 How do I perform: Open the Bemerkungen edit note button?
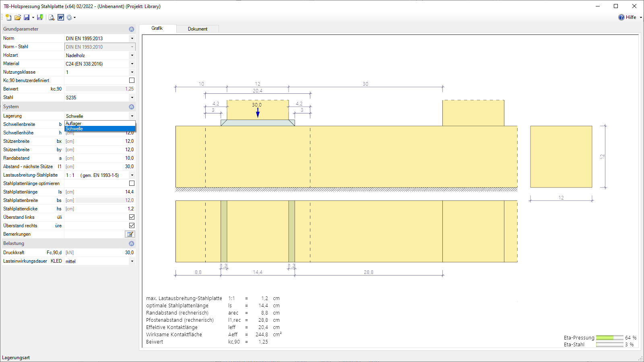[130, 234]
